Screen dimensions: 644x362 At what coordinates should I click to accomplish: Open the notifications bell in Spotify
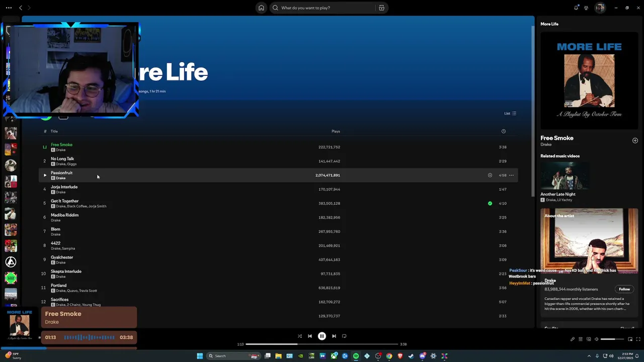pos(576,8)
